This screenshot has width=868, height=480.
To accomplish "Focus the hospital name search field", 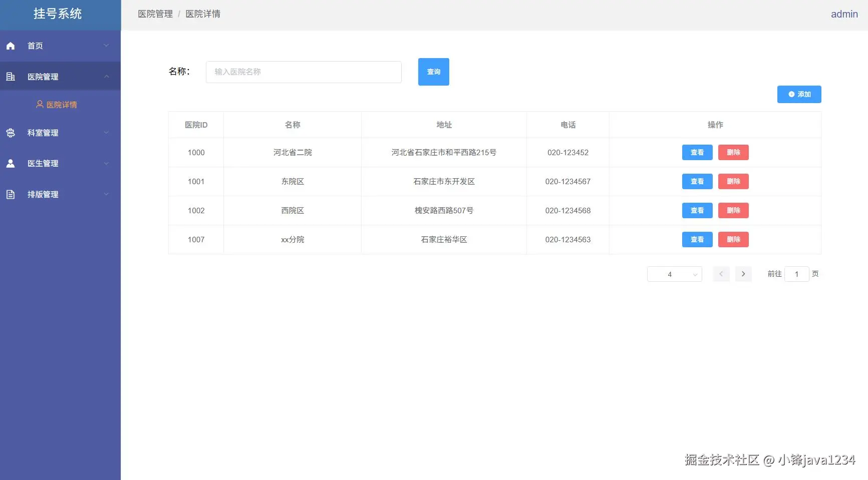I will coord(304,72).
